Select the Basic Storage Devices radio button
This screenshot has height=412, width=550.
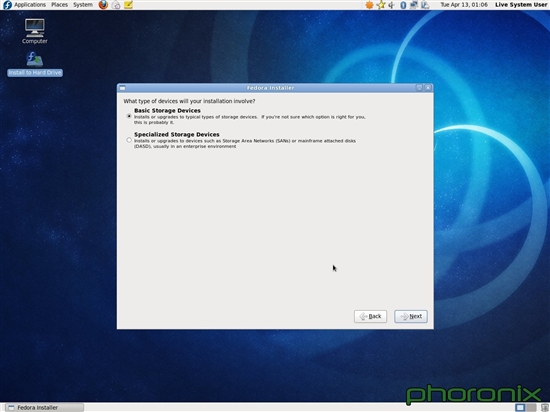click(129, 116)
